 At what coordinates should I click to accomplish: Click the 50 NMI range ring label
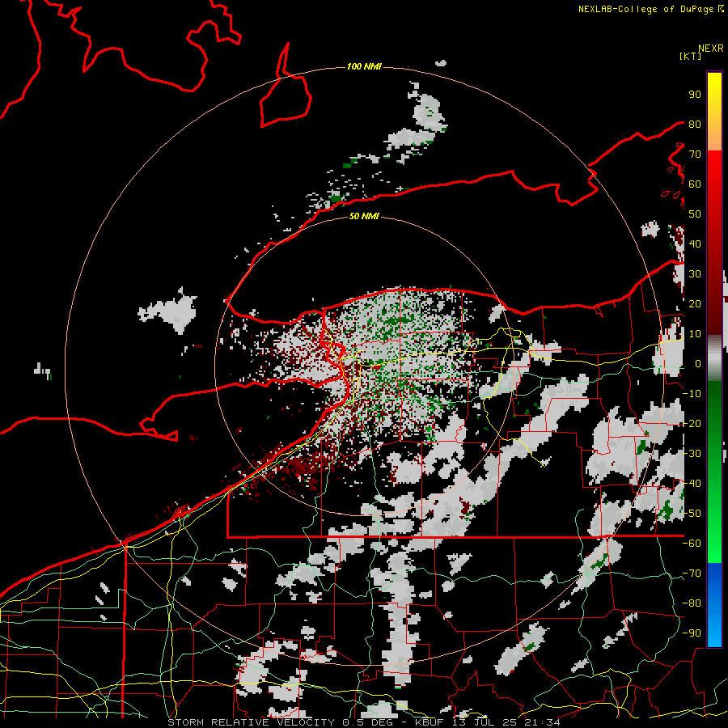(x=364, y=216)
